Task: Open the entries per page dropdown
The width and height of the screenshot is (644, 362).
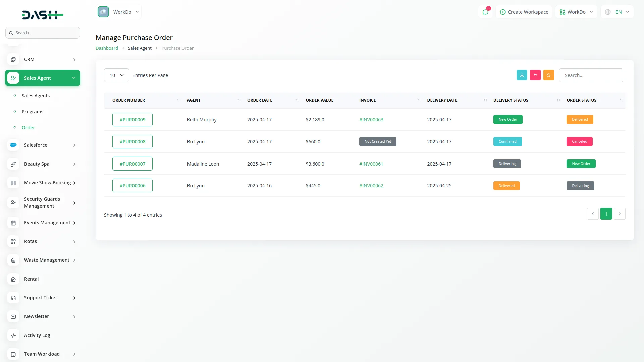Action: pos(116,75)
